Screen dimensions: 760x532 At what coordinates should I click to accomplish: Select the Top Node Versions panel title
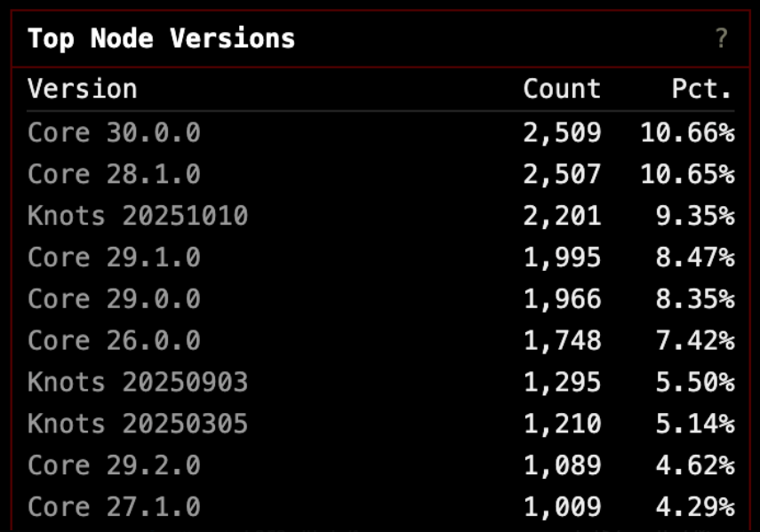point(161,39)
